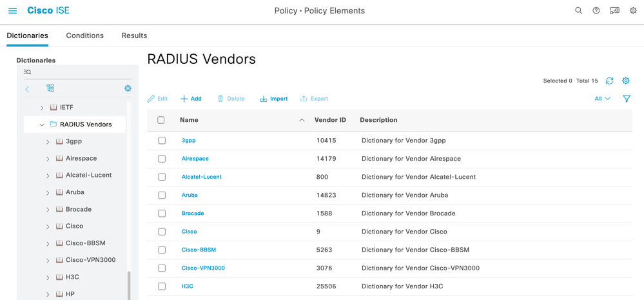
Task: Switch to the Conditions tab
Action: [85, 35]
